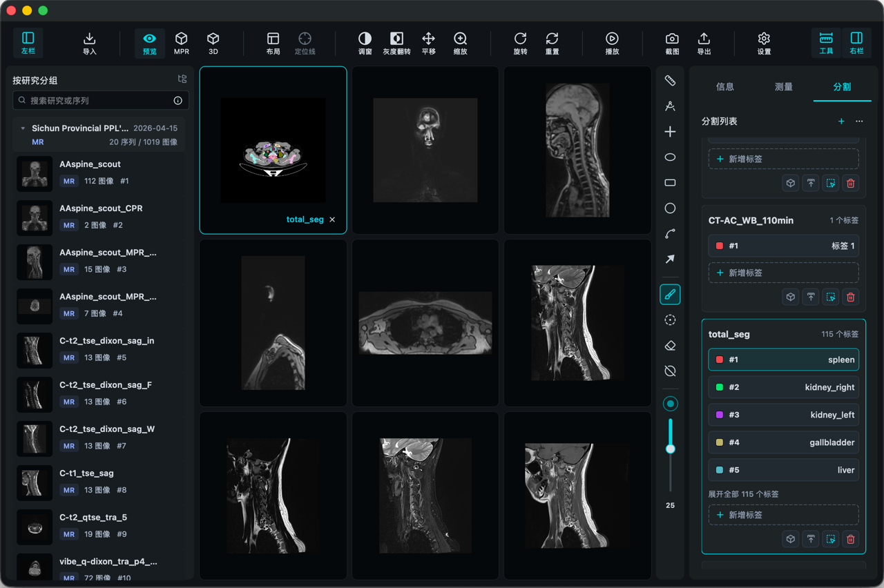884x588 pixels.
Task: Select the ellipse ROI tool
Action: (x=670, y=157)
